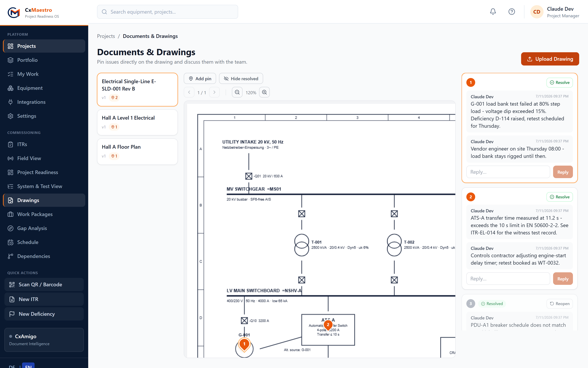Open System & Test View
The height and width of the screenshot is (368, 588).
[x=44, y=186]
